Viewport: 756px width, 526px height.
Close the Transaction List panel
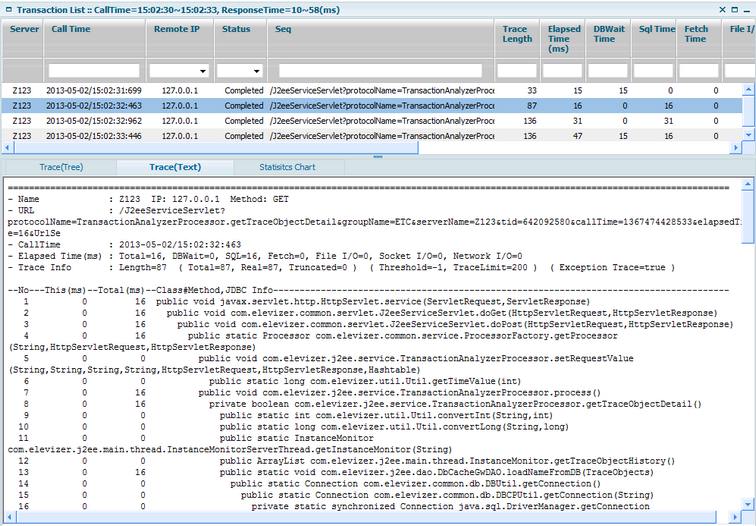722,10
